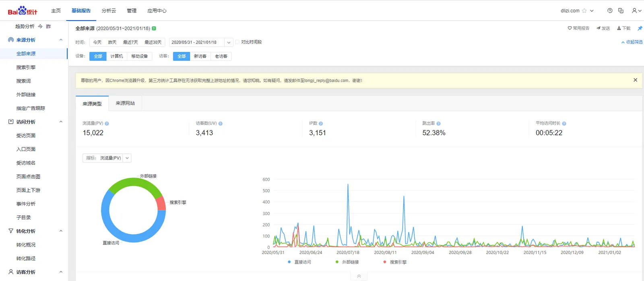Dismiss the yellow Chrome notice banner
Viewport: 644px width, 281px height.
pyautogui.click(x=635, y=80)
